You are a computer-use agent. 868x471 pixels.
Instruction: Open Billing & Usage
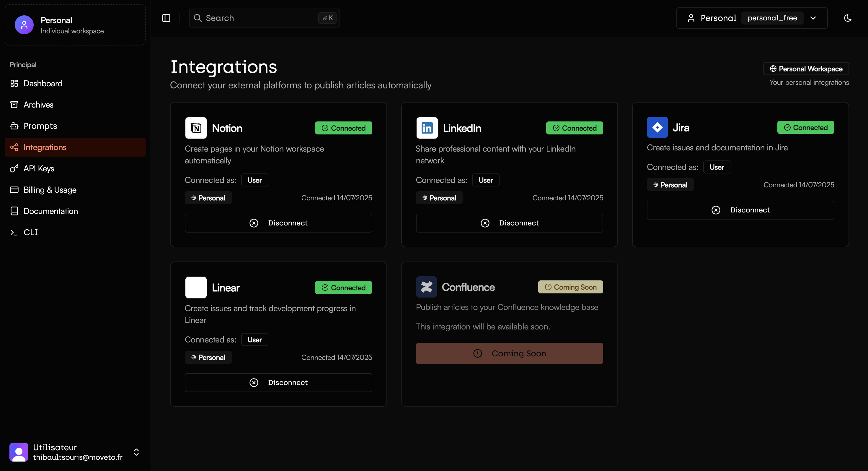[75, 189]
